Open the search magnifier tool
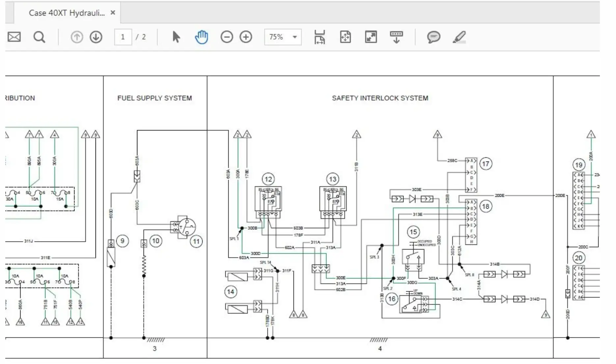This screenshot has height=364, width=616. (39, 37)
